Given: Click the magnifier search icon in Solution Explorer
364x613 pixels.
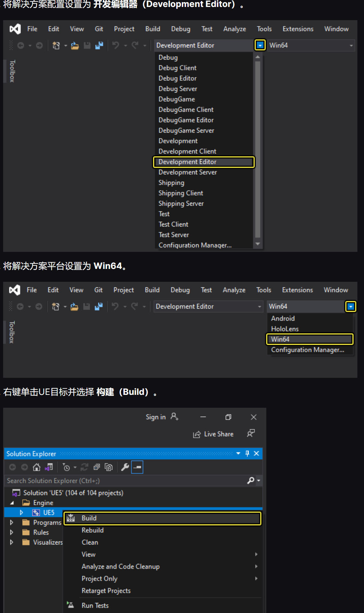Looking at the screenshot, I should (251, 480).
